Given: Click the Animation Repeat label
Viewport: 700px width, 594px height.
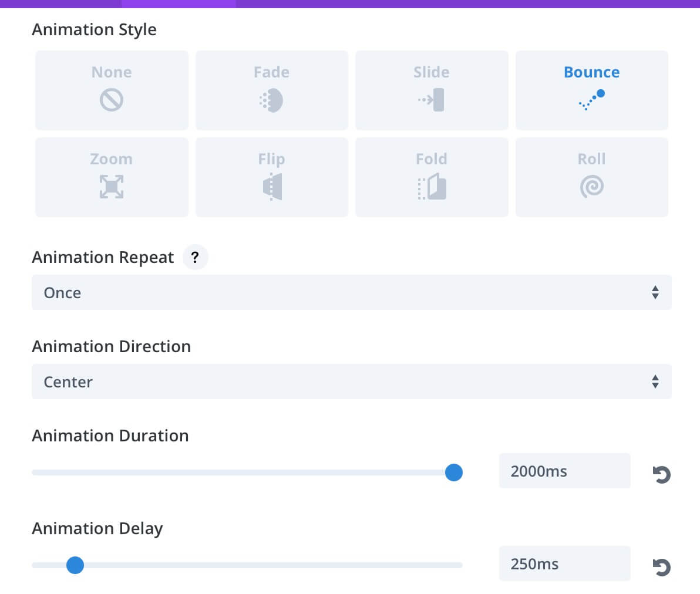Looking at the screenshot, I should coord(103,258).
